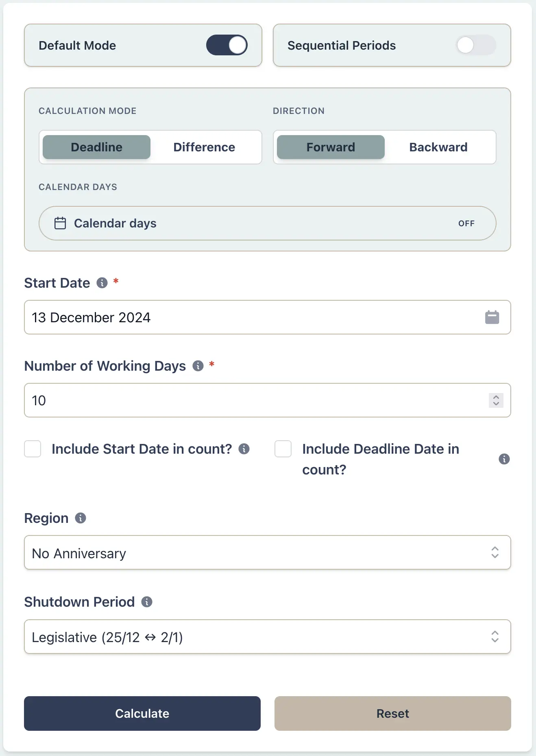The width and height of the screenshot is (536, 756).
Task: View info about including start date
Action: click(244, 449)
